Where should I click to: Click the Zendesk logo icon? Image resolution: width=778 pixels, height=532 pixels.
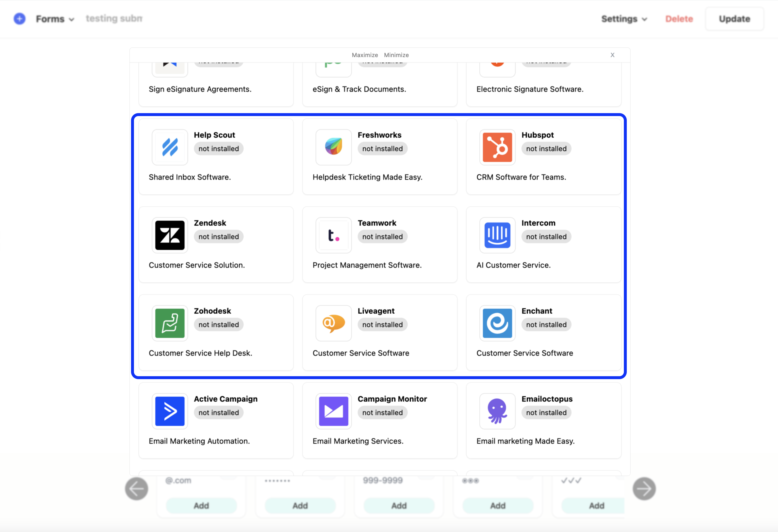point(170,235)
